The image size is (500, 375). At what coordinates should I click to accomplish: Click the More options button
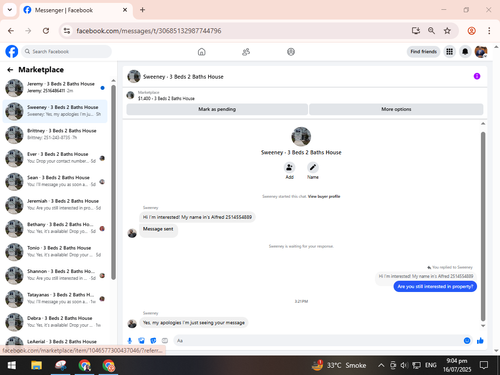click(x=396, y=109)
